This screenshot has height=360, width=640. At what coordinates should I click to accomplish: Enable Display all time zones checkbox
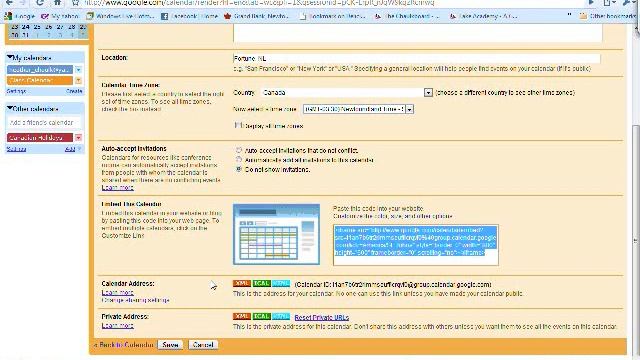[238, 125]
